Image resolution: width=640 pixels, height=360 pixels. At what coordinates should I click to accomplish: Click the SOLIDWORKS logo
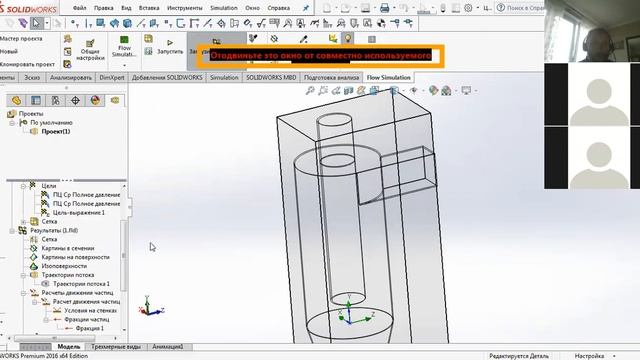coord(28,8)
